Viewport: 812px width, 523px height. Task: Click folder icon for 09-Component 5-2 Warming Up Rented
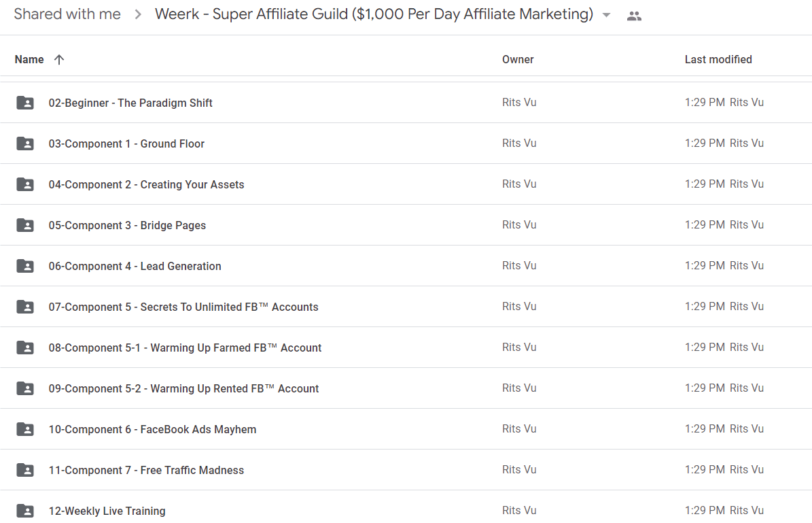point(25,388)
